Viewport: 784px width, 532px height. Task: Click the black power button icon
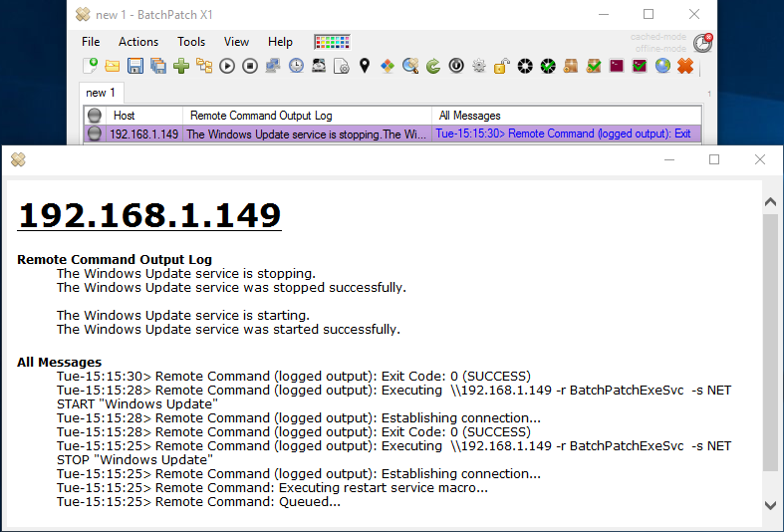(456, 66)
